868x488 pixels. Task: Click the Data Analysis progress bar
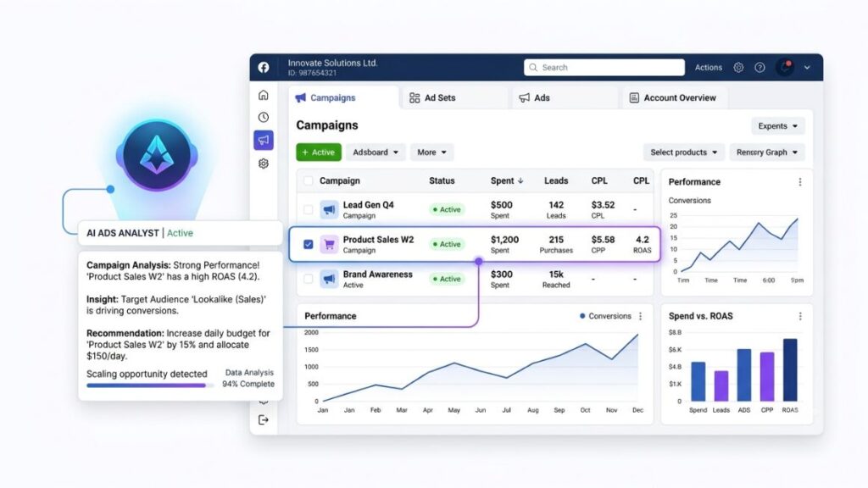149,385
